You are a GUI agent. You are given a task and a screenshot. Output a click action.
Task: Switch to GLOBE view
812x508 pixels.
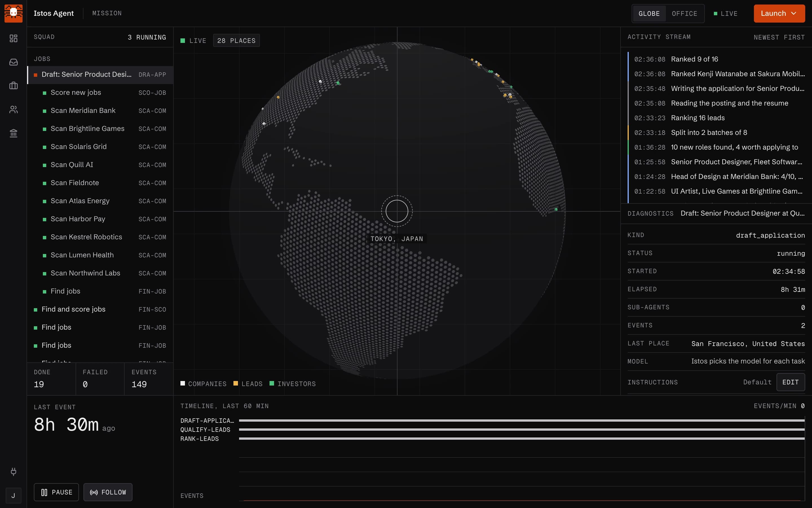point(649,14)
